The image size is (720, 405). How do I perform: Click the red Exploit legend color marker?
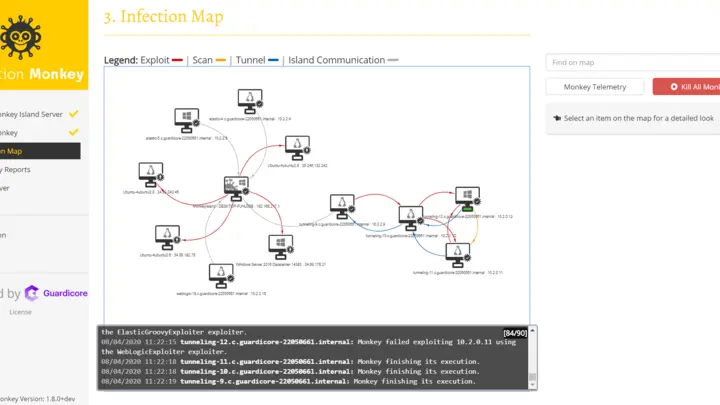pos(176,61)
